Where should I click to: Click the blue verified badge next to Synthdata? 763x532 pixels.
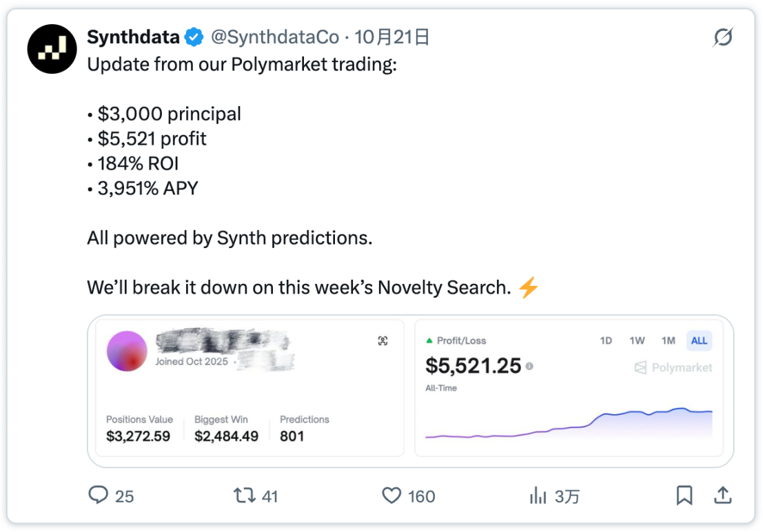[x=193, y=37]
